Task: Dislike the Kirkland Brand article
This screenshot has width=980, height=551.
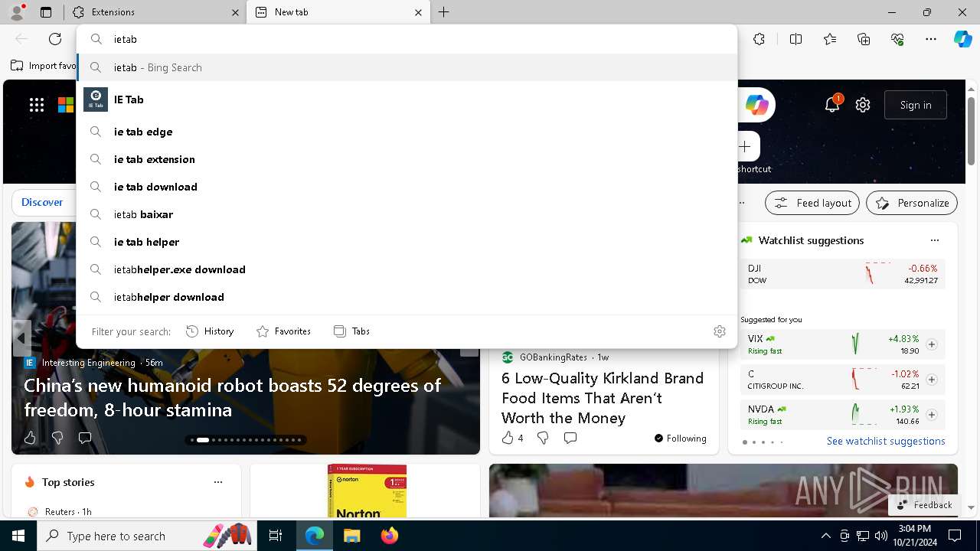Action: (x=543, y=438)
